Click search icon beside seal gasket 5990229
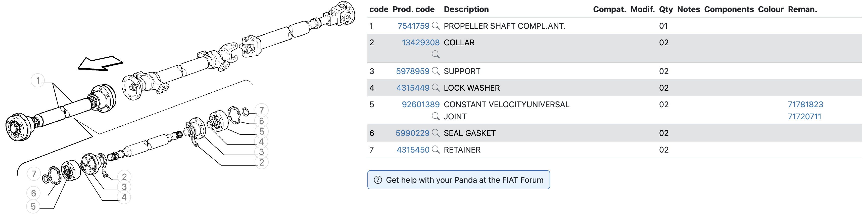 (436, 133)
